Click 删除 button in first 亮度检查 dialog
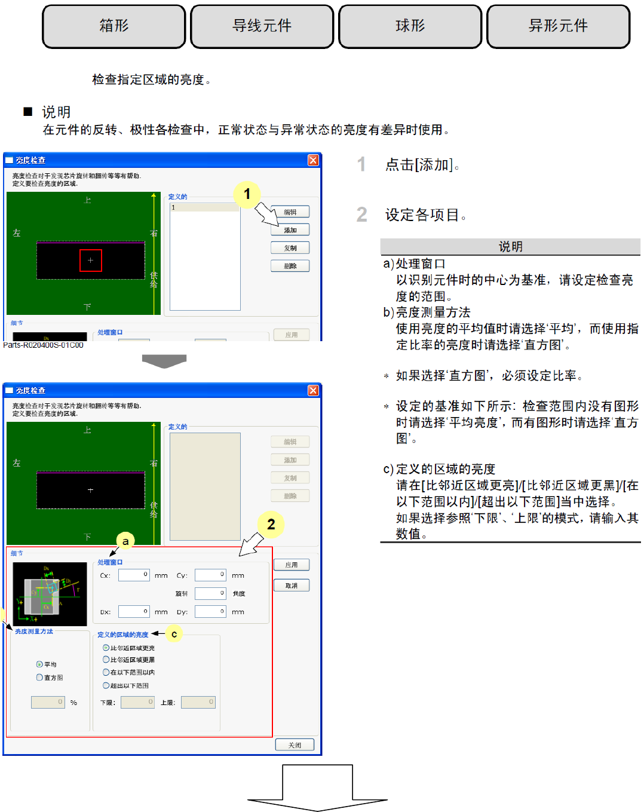Screen dimensions: 644x812 tap(290, 266)
